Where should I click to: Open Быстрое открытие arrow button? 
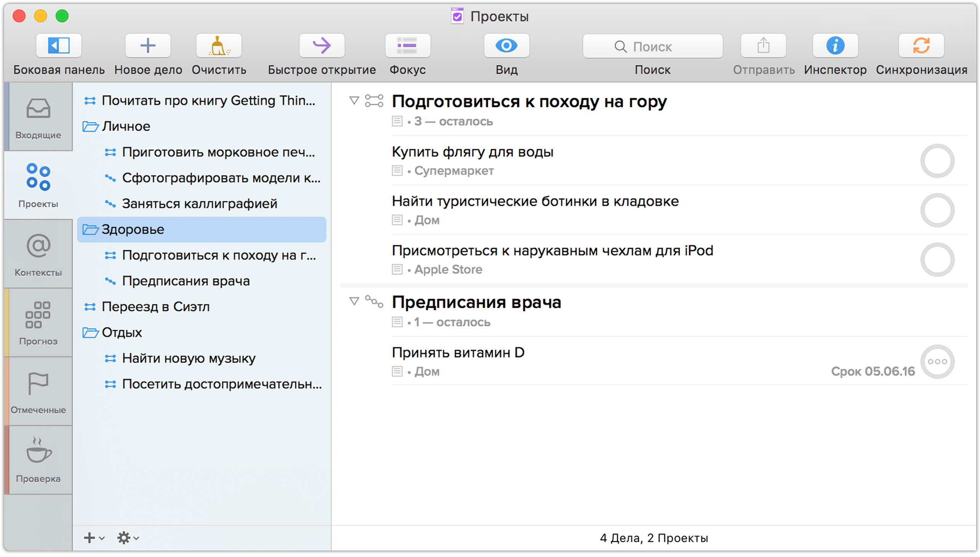(x=322, y=46)
